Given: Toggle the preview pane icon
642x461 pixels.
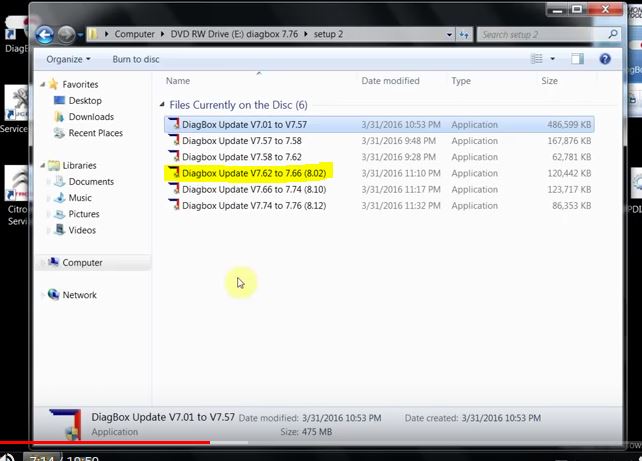Looking at the screenshot, I should [577, 59].
